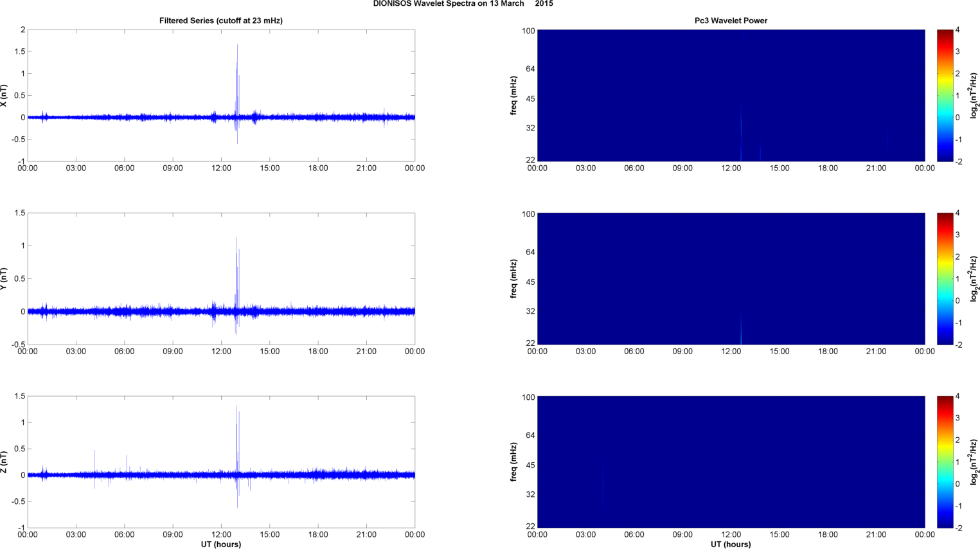Click the colorbar beside the X component wavelet spectrum
The height and width of the screenshot is (549, 980).
945,95
